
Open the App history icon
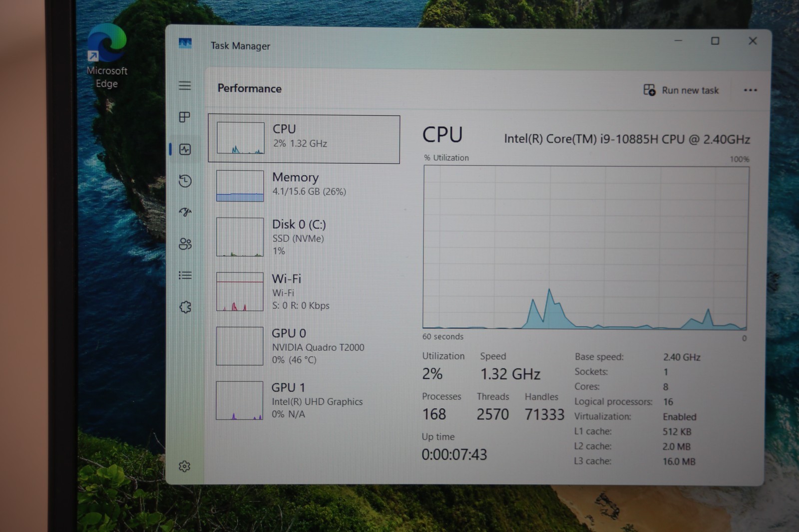click(x=185, y=181)
